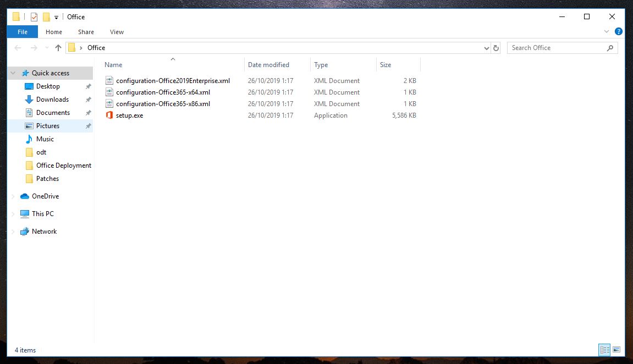The width and height of the screenshot is (633, 364).
Task: Switch to Large icons view layout
Action: point(617,350)
